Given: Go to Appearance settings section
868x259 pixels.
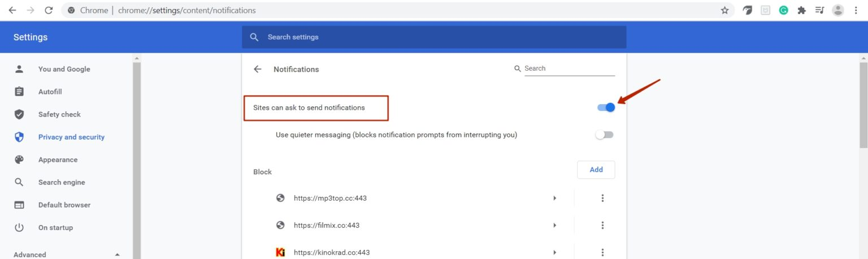Looking at the screenshot, I should (58, 159).
